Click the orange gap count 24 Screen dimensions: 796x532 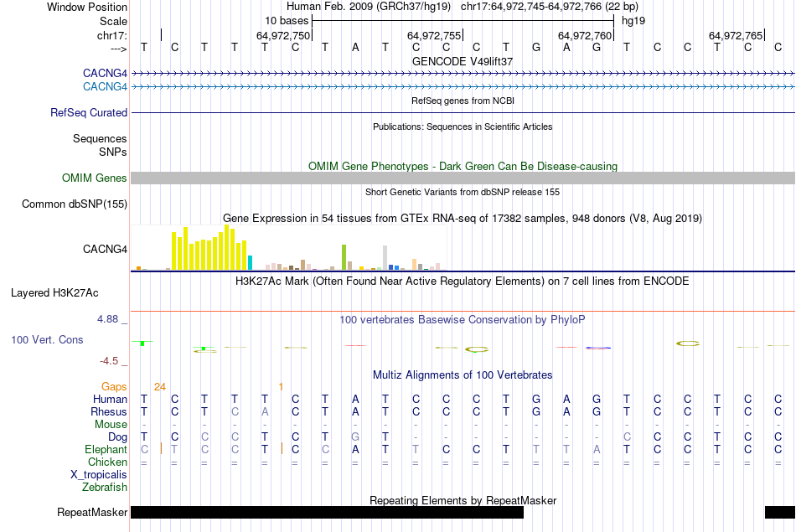pyautogui.click(x=160, y=387)
